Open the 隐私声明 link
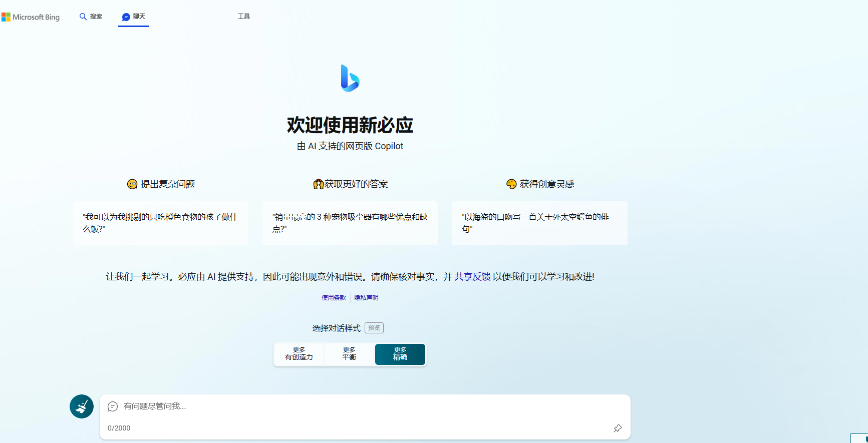 click(x=366, y=297)
